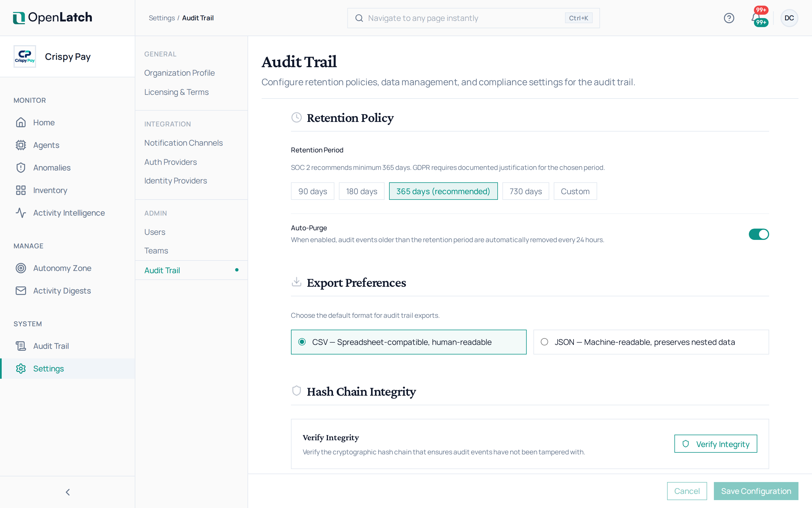
Task: Open the DC user avatar menu
Action: pyautogui.click(x=789, y=18)
